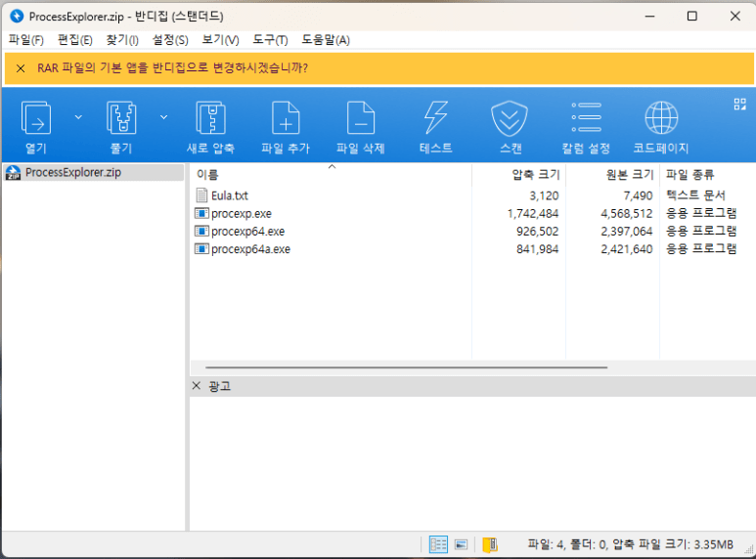Dismiss the yellow RAR default app banner

click(21, 68)
